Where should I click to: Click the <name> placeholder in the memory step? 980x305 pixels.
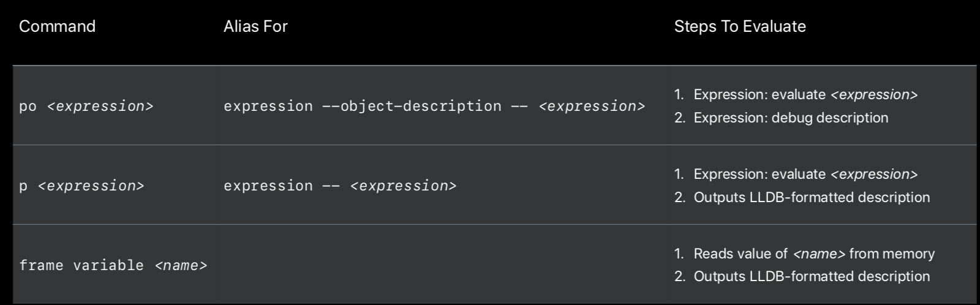(x=819, y=254)
